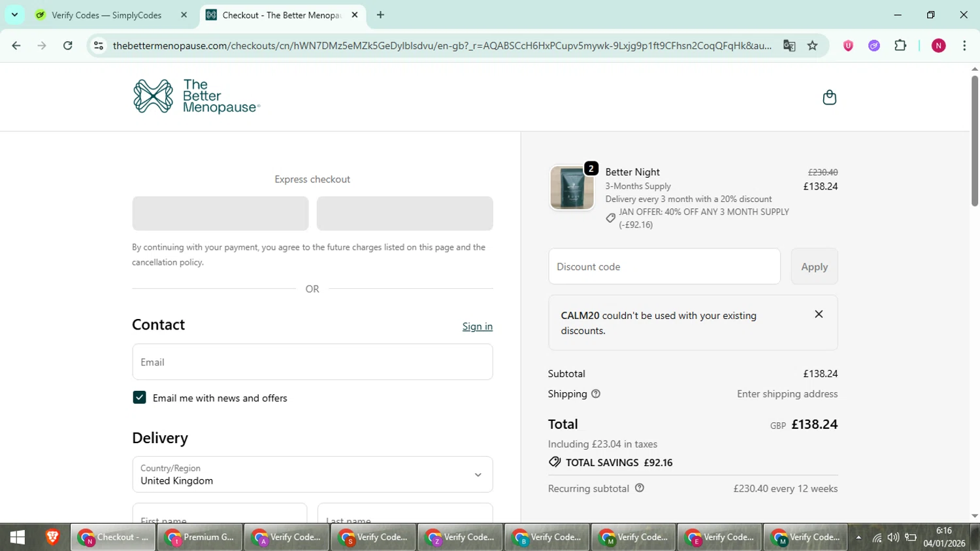Image resolution: width=980 pixels, height=551 pixels.
Task: Open Verify Code taskbar window with E badge
Action: [719, 537]
